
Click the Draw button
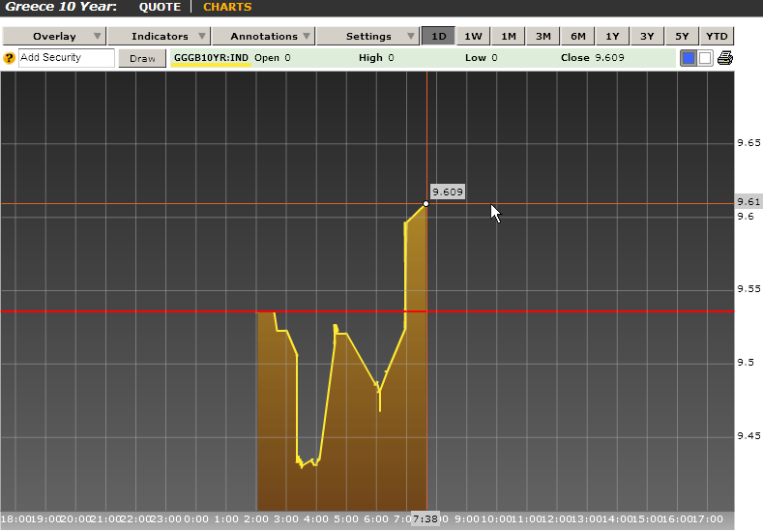point(142,58)
